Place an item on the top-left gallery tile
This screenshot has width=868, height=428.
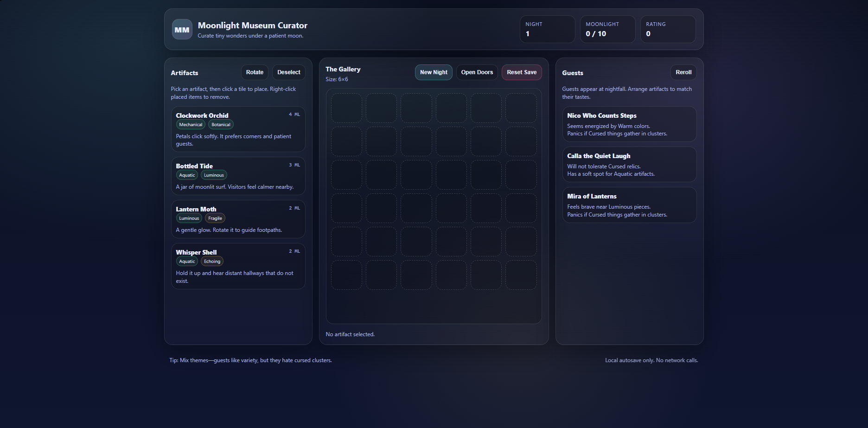click(346, 108)
